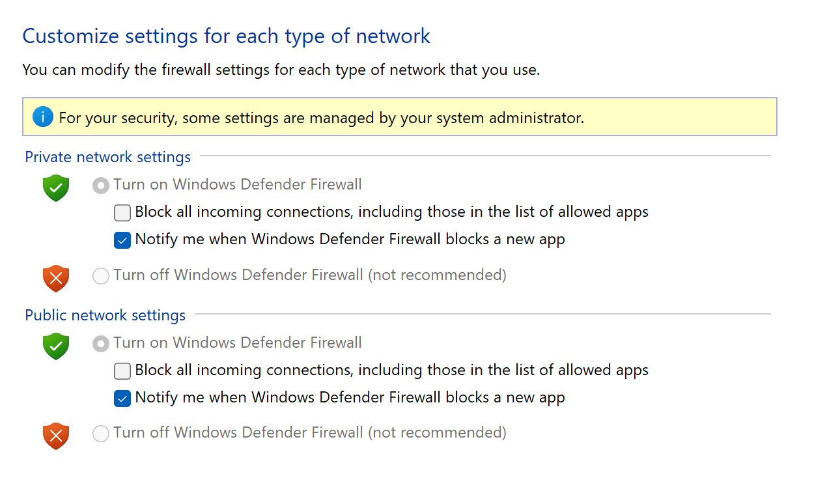Image resolution: width=827 pixels, height=504 pixels.
Task: Click the red shield icon under Private network settings
Action: tap(56, 278)
